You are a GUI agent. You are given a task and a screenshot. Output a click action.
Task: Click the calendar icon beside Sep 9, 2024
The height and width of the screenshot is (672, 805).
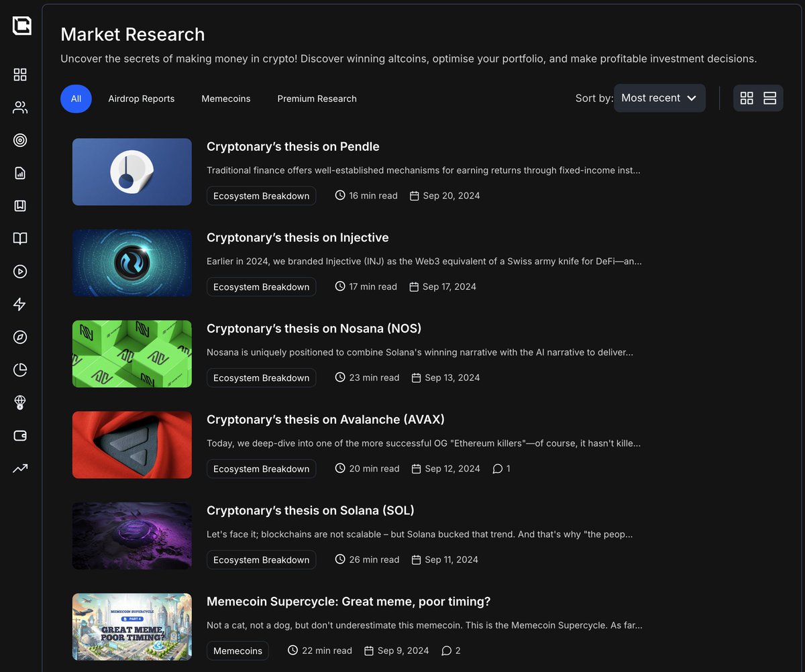pyautogui.click(x=369, y=651)
